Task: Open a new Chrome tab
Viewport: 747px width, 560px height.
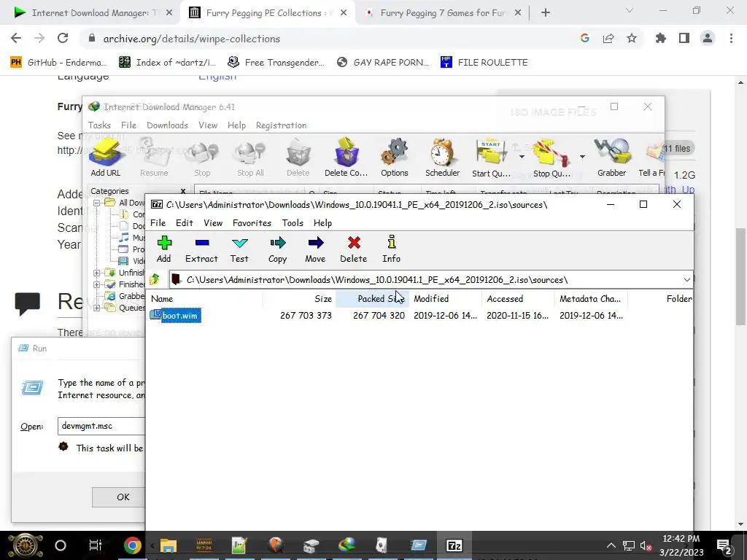Action: click(x=546, y=13)
